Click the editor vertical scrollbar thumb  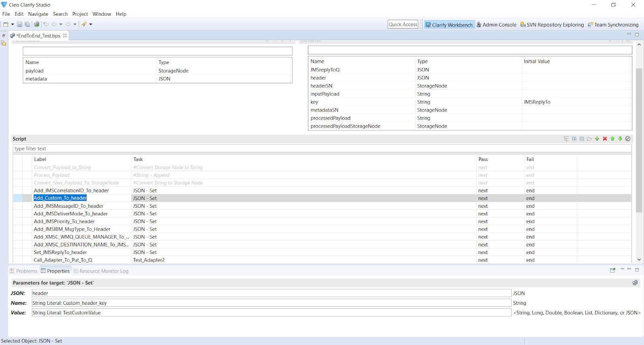tap(639, 140)
